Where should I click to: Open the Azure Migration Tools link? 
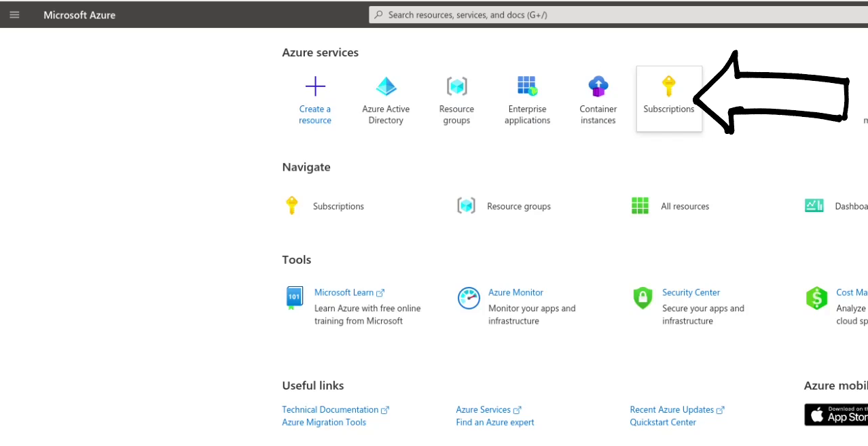pos(324,423)
